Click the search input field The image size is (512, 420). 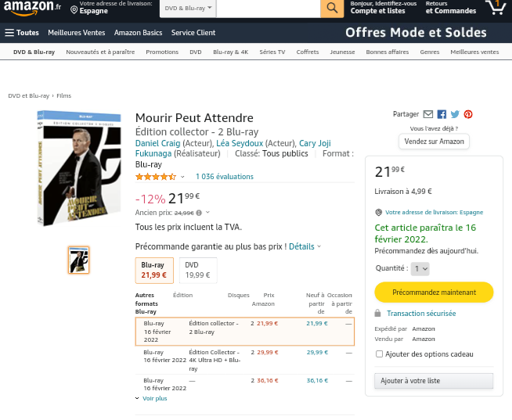tap(268, 8)
